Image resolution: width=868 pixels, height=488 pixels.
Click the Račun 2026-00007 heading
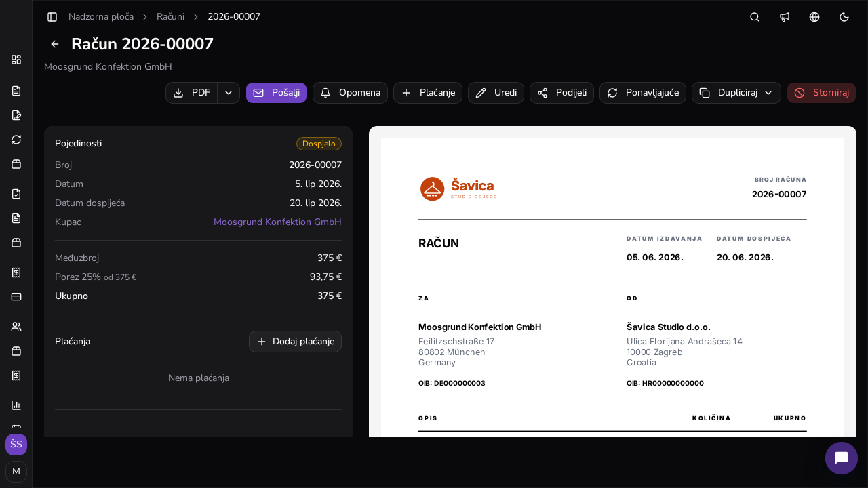pyautogui.click(x=142, y=44)
